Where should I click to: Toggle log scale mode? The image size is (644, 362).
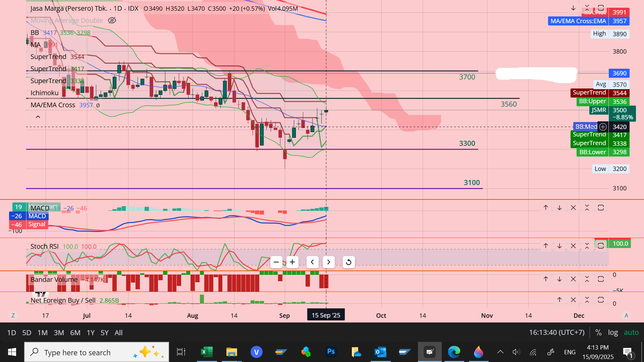pos(613,333)
